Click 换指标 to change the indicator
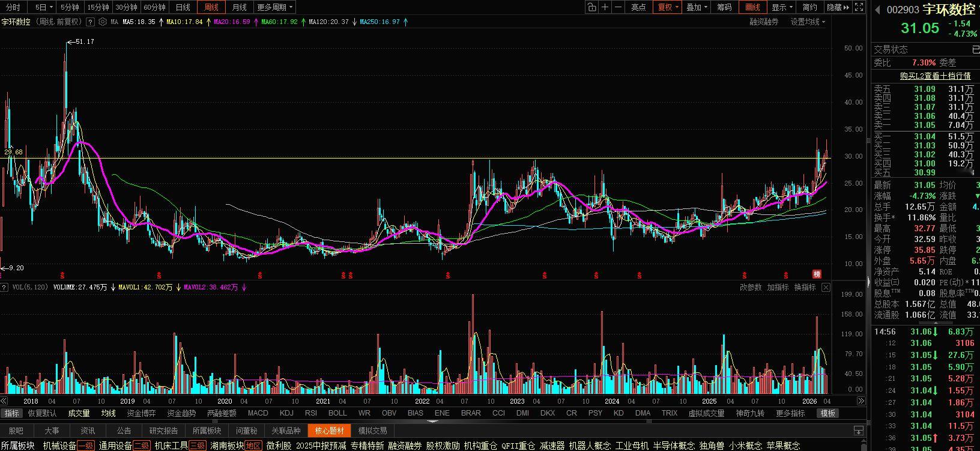980x451 pixels. click(x=805, y=288)
